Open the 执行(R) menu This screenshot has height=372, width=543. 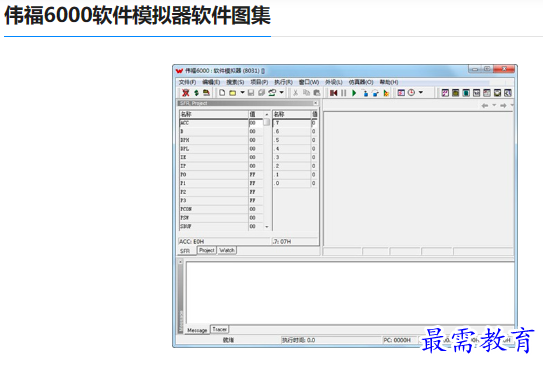[283, 82]
